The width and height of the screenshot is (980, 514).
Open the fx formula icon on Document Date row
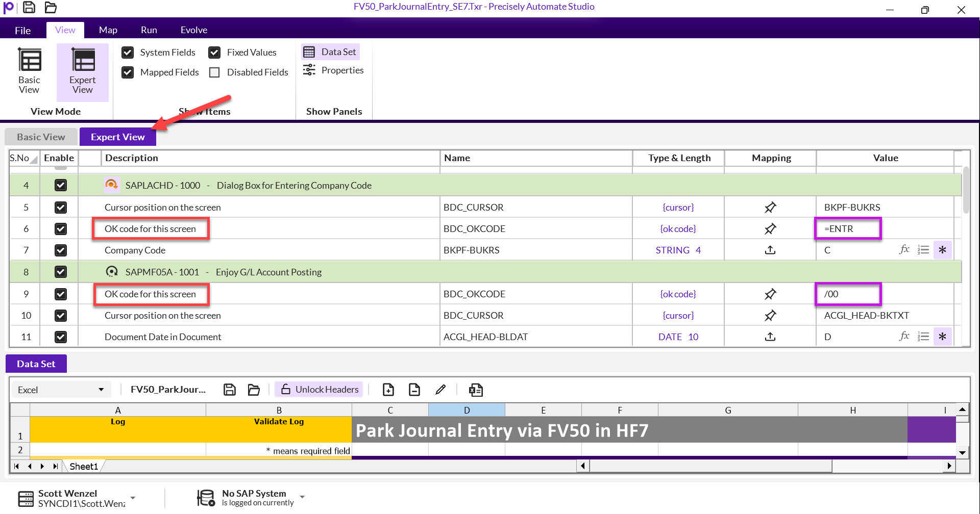(904, 336)
